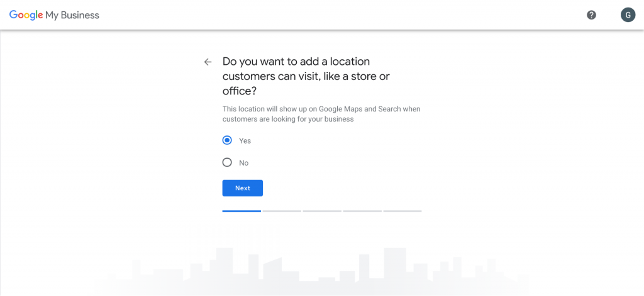Click the back arrow beside the question
Screen dimensions: 644x296
tap(208, 62)
